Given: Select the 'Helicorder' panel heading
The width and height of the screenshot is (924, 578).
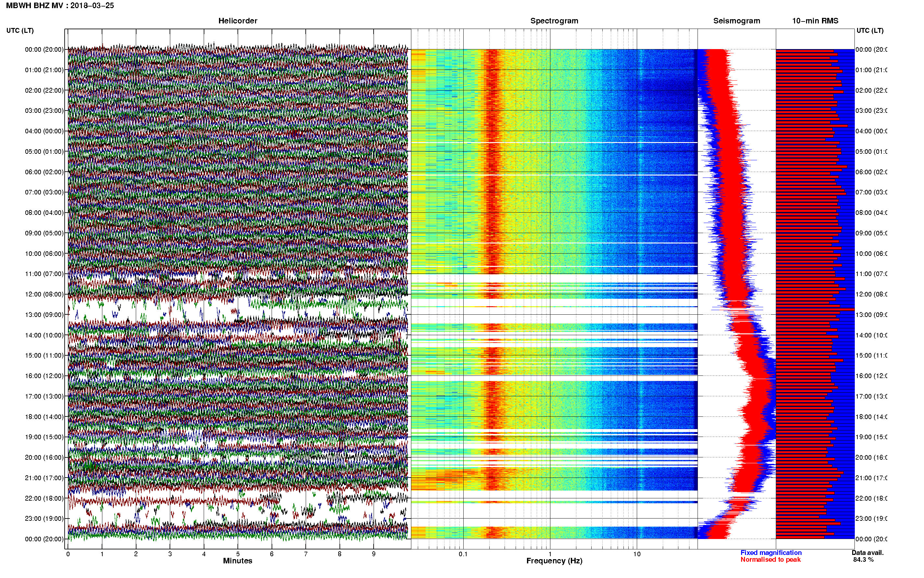Looking at the screenshot, I should (x=237, y=21).
